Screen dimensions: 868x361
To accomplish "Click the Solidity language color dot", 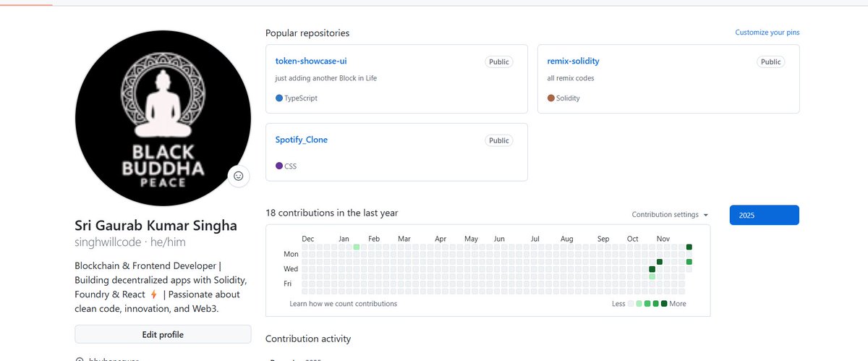I will click(x=551, y=98).
